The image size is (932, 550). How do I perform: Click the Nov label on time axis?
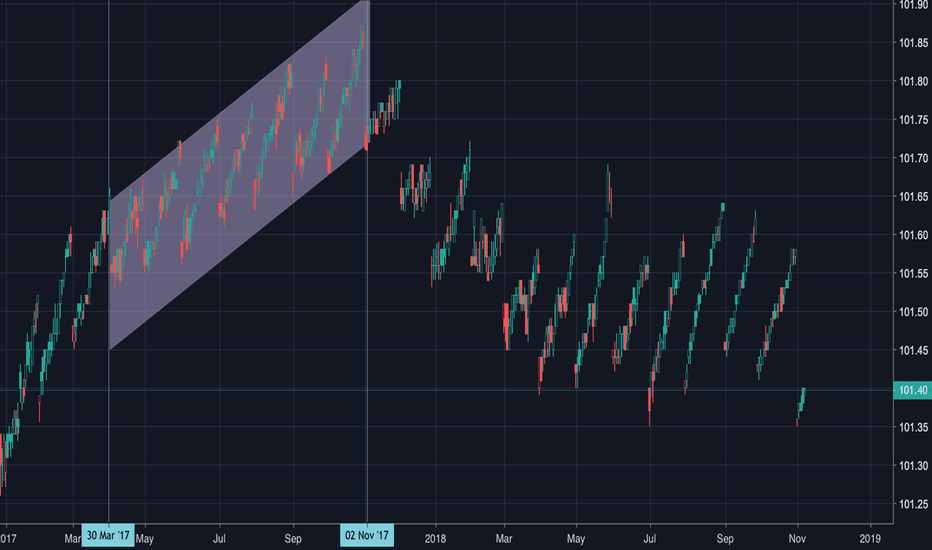[x=797, y=539]
